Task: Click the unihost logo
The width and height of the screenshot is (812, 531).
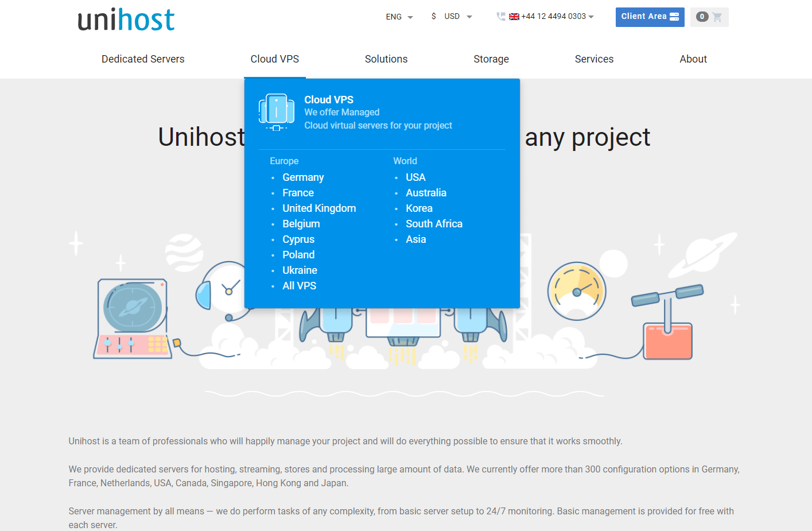Action: (126, 20)
